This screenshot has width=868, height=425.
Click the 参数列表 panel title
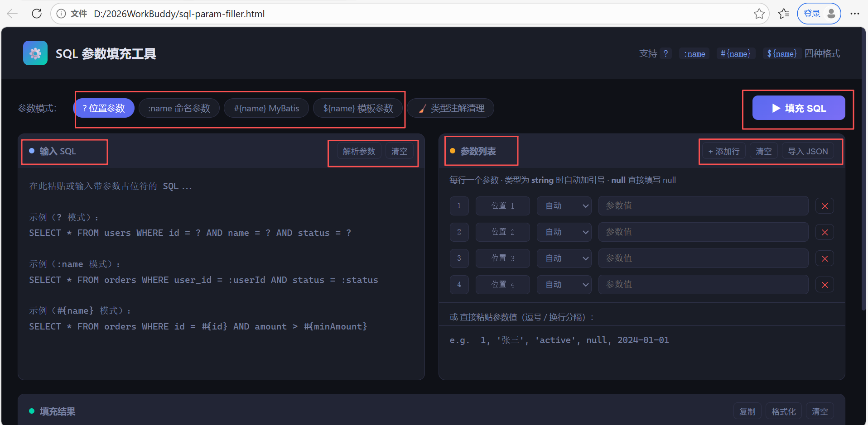tap(478, 151)
